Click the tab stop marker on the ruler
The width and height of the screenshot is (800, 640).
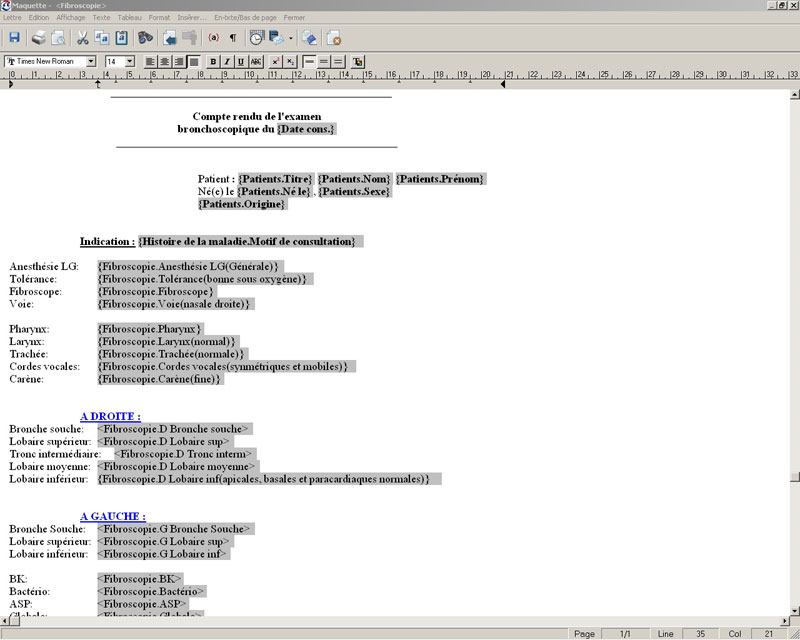(x=97, y=84)
